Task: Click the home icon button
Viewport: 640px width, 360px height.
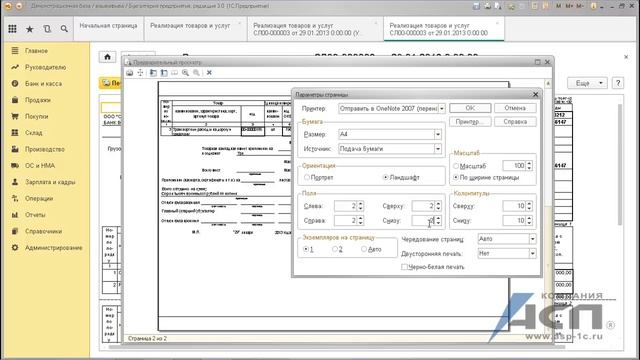Action: click(107, 57)
